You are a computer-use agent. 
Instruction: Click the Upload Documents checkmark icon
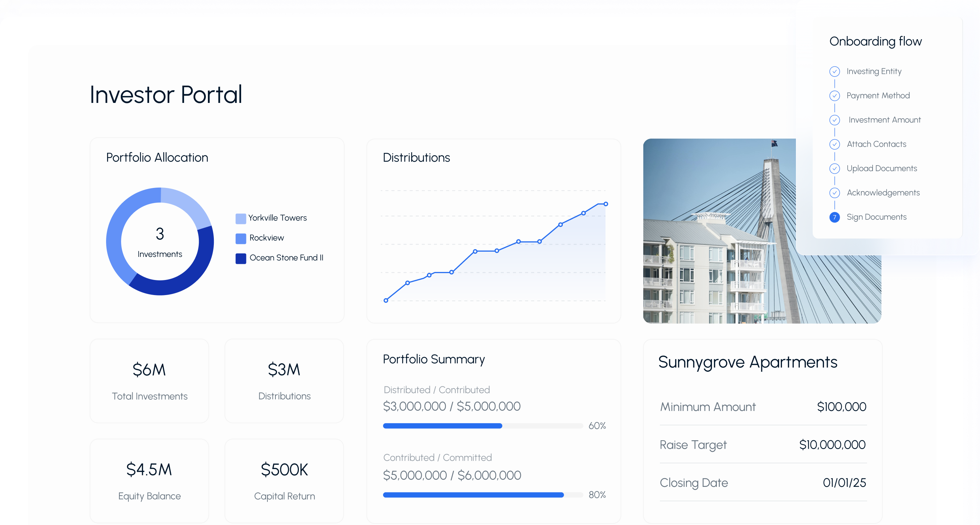click(x=834, y=169)
